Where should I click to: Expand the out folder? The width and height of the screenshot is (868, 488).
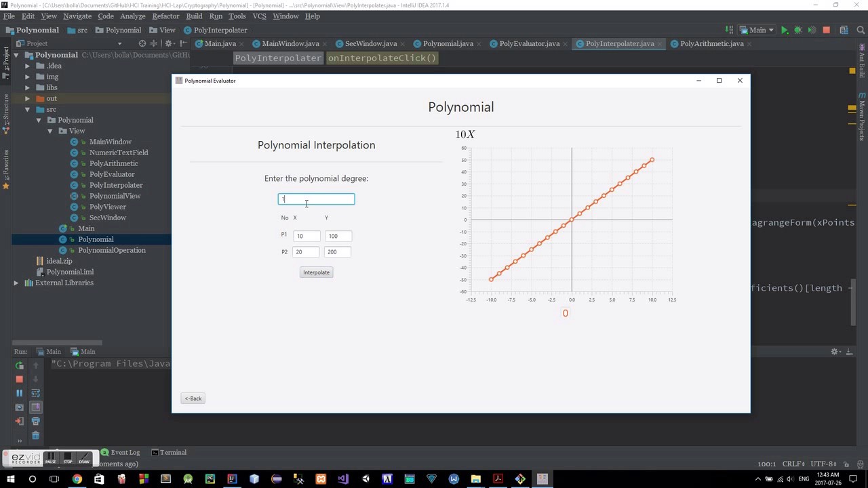27,98
